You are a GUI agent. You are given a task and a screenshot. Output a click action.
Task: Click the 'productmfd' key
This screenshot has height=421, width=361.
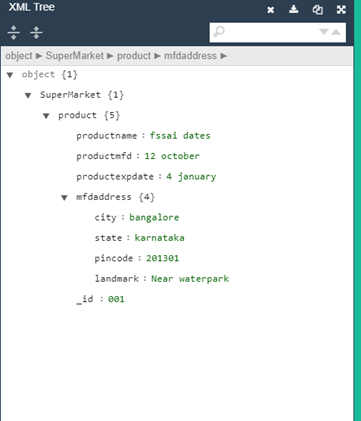click(x=104, y=156)
